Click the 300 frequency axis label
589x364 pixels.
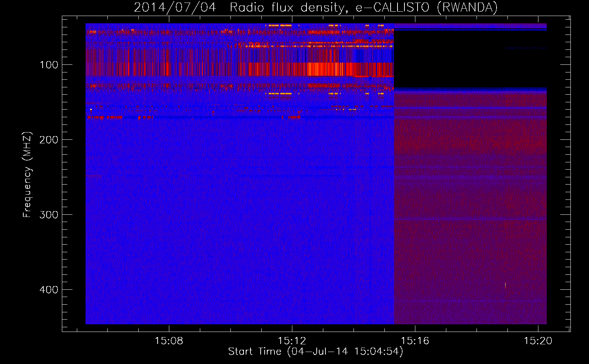(x=49, y=215)
